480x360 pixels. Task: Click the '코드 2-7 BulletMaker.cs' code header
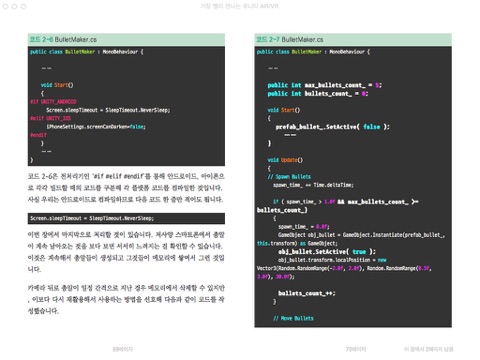353,39
